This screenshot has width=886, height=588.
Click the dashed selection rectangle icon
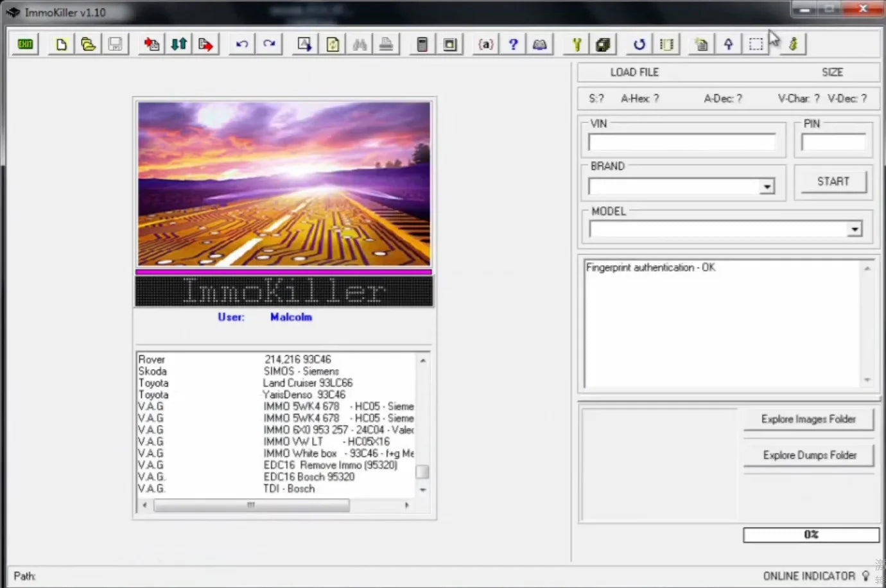tap(756, 44)
